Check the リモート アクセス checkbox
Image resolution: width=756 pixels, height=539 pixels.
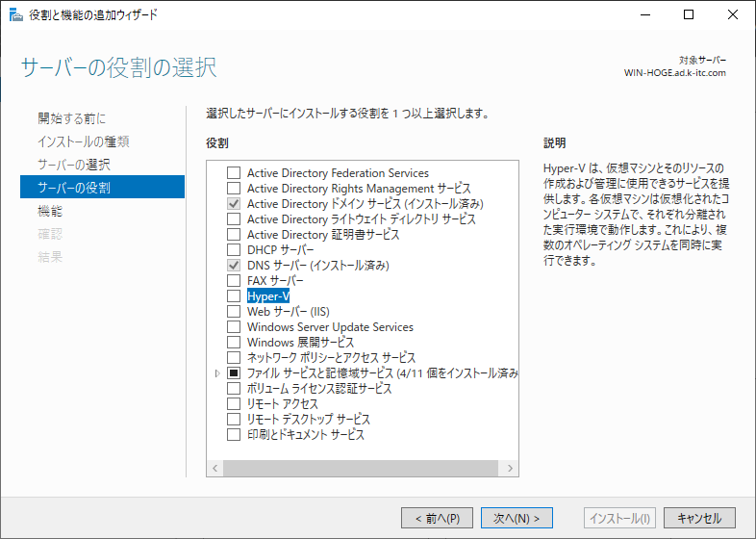click(x=234, y=404)
